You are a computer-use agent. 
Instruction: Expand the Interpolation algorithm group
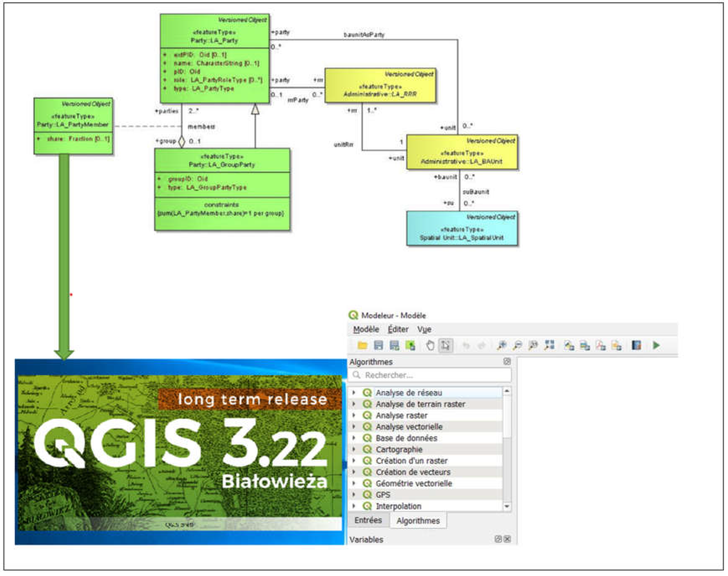354,506
